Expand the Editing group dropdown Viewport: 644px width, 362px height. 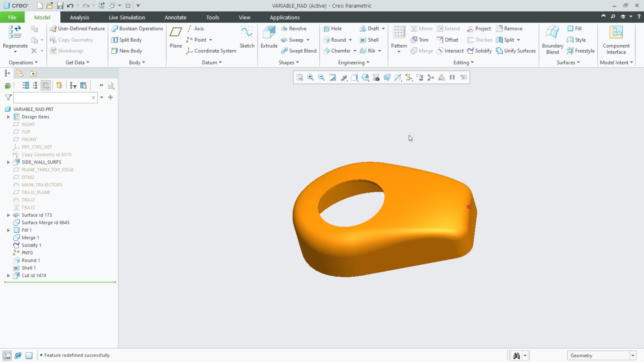coord(464,62)
